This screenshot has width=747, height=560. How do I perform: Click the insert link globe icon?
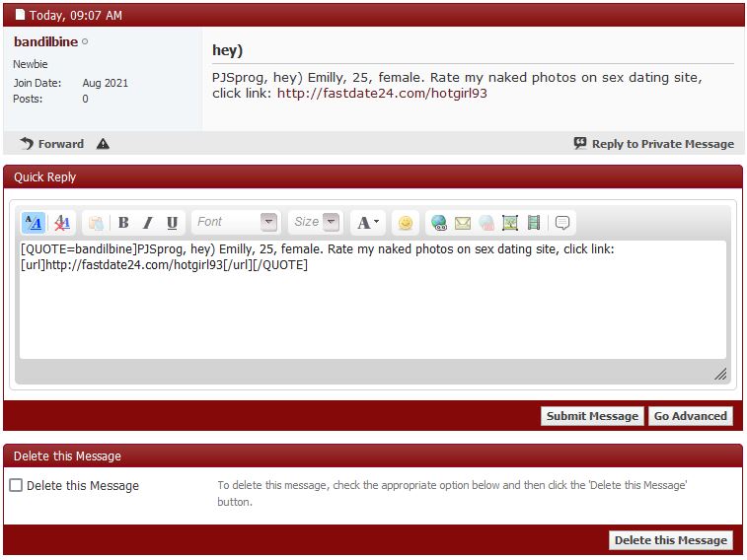click(439, 222)
